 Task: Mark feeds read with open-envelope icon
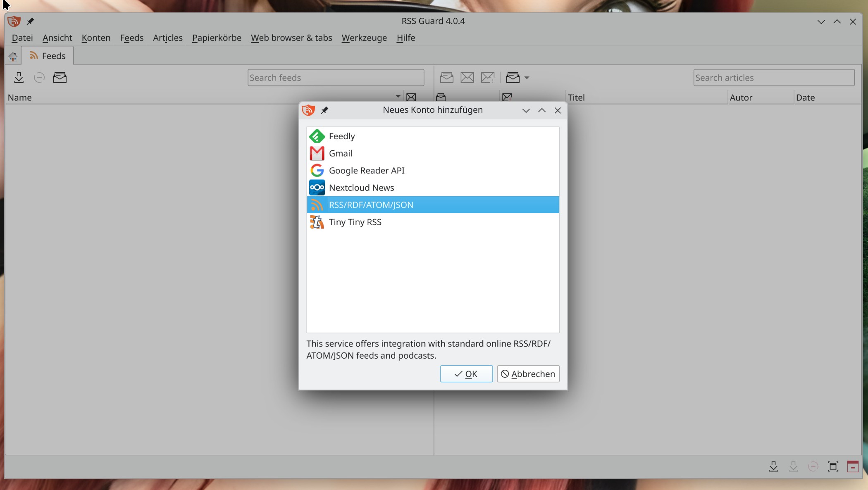click(x=60, y=77)
